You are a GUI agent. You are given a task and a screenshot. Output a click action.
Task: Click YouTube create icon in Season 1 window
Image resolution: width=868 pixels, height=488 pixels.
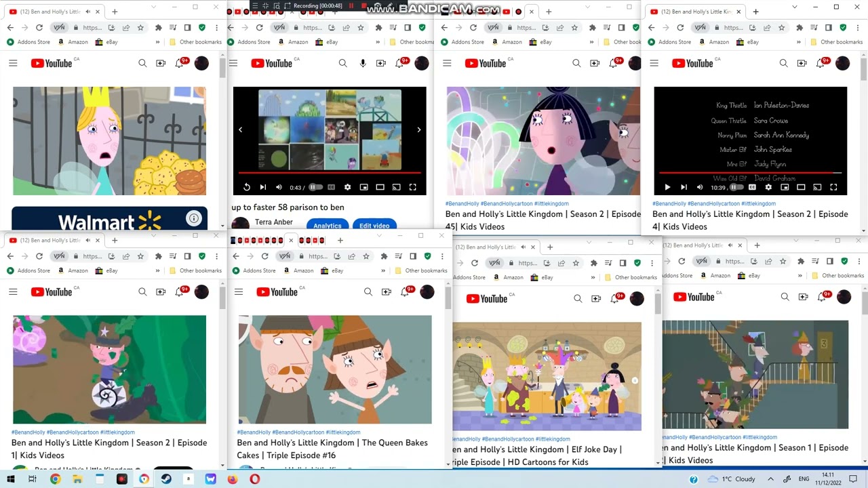point(803,297)
